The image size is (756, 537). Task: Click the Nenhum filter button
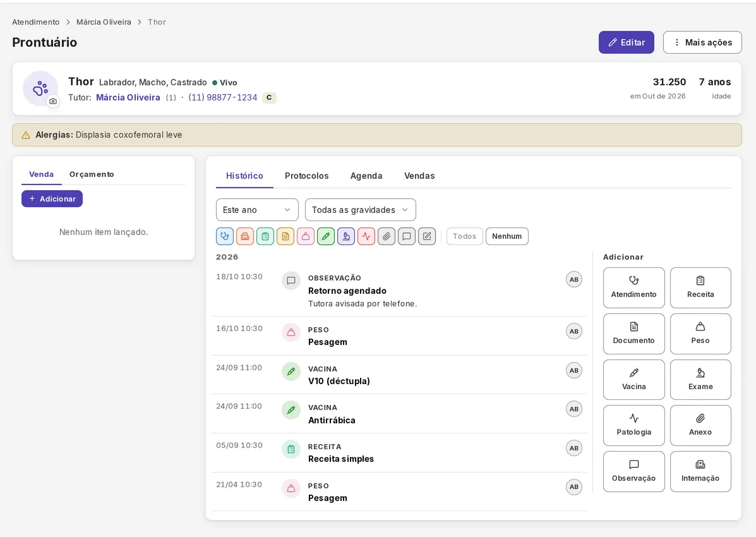click(507, 236)
